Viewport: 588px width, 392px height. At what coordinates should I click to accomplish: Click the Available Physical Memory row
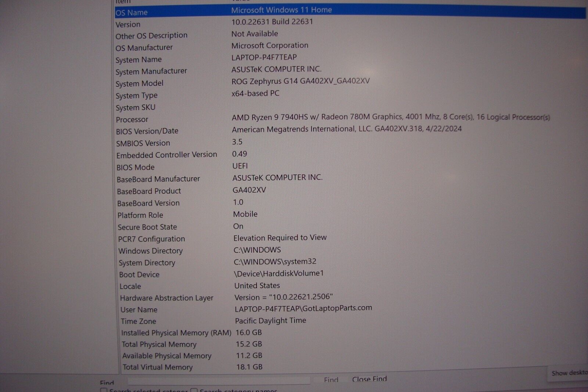pyautogui.click(x=350, y=356)
